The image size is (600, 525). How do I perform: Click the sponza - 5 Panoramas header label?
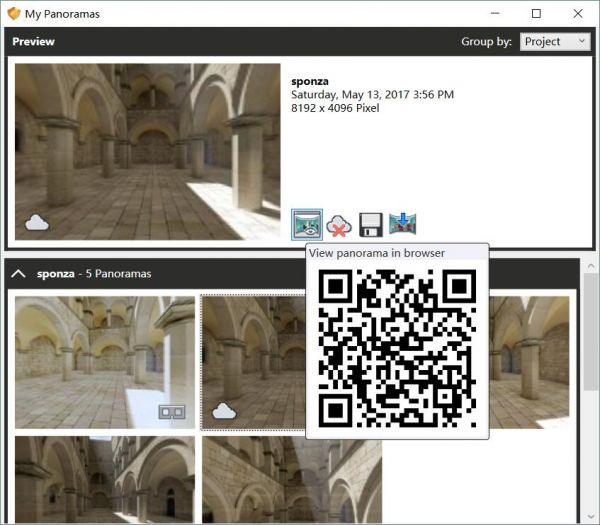(94, 274)
